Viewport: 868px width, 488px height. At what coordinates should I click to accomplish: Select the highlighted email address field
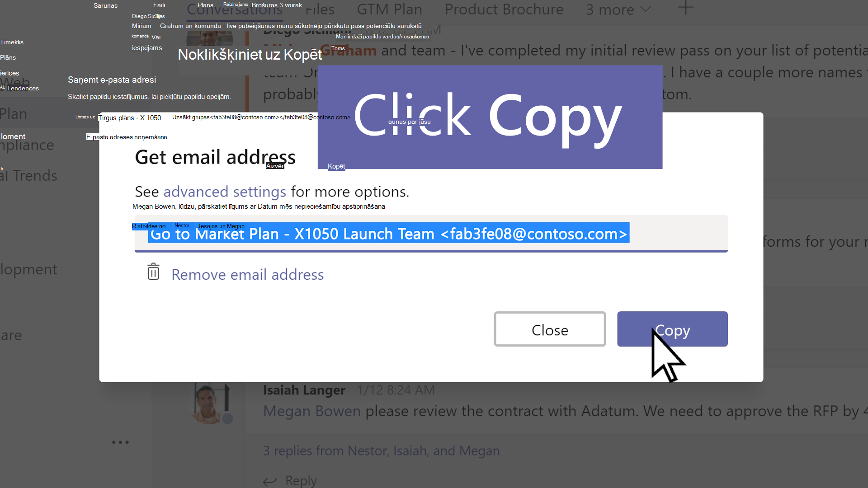[431, 233]
